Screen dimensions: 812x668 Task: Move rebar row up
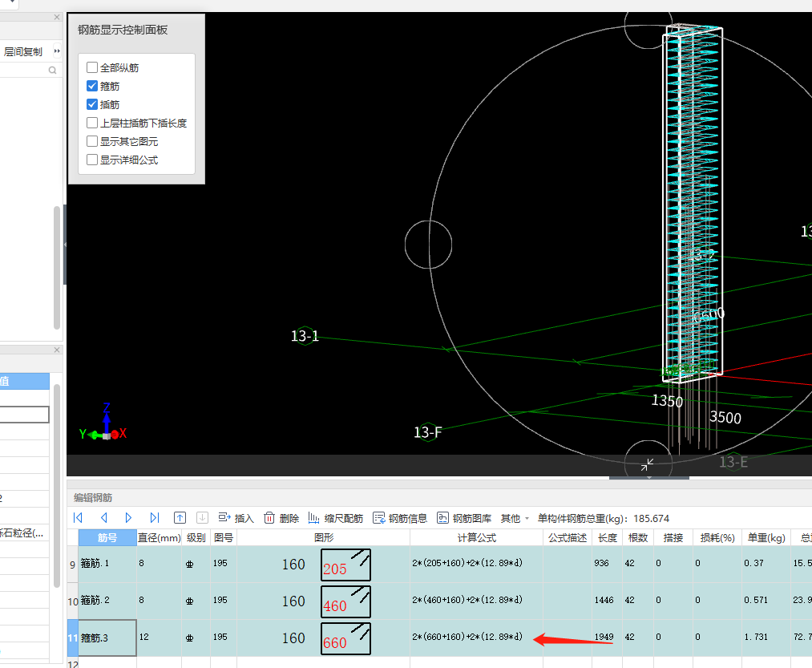pyautogui.click(x=180, y=518)
